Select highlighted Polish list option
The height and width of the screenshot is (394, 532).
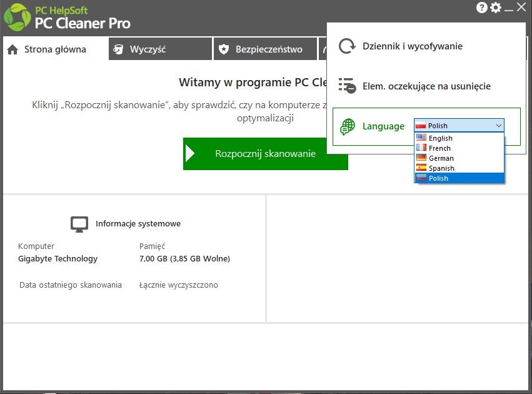pos(459,178)
